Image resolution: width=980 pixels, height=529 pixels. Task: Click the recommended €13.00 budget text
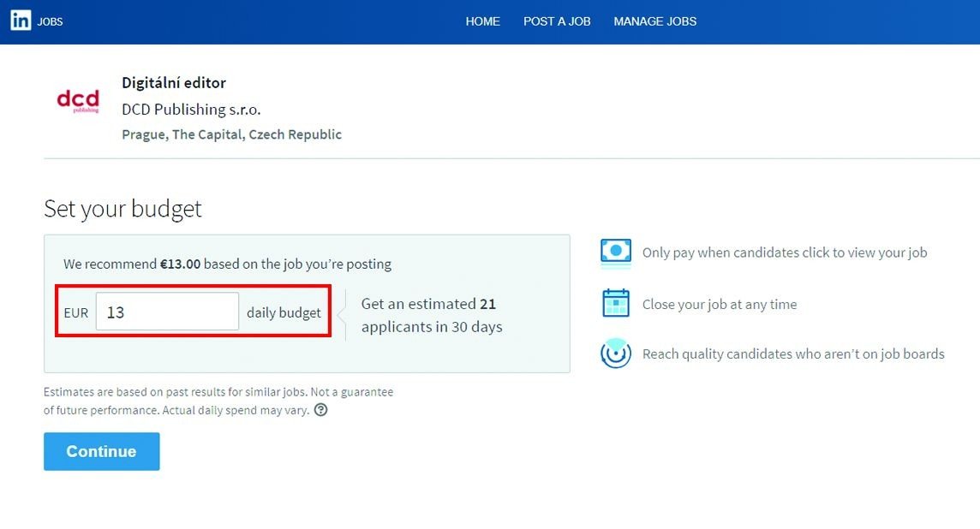coord(180,264)
